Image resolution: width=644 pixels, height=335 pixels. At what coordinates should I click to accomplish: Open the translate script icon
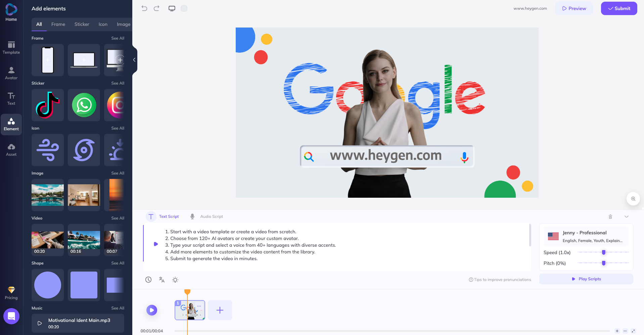point(162,280)
